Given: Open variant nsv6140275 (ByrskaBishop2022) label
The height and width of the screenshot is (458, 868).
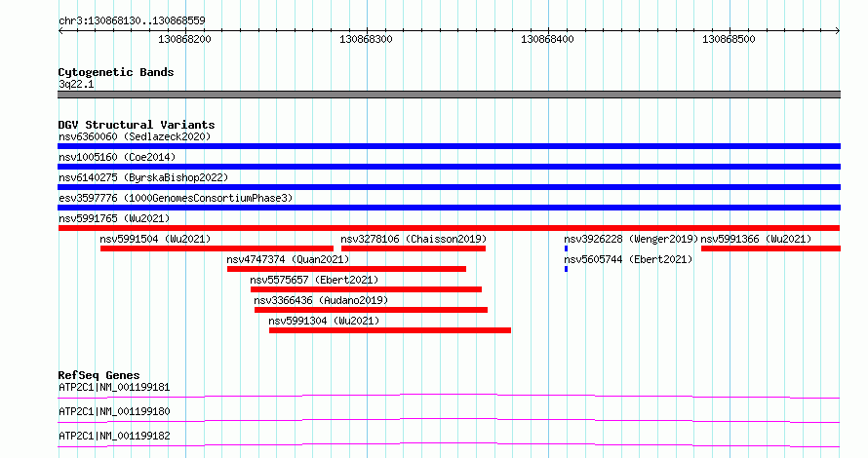Looking at the screenshot, I should [x=143, y=177].
